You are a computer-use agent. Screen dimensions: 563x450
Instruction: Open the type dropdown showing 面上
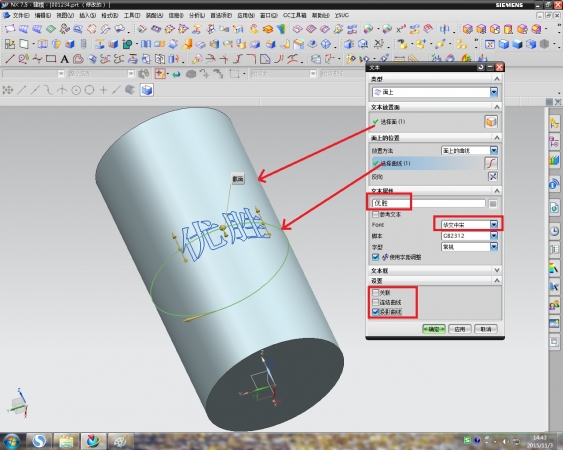point(435,92)
